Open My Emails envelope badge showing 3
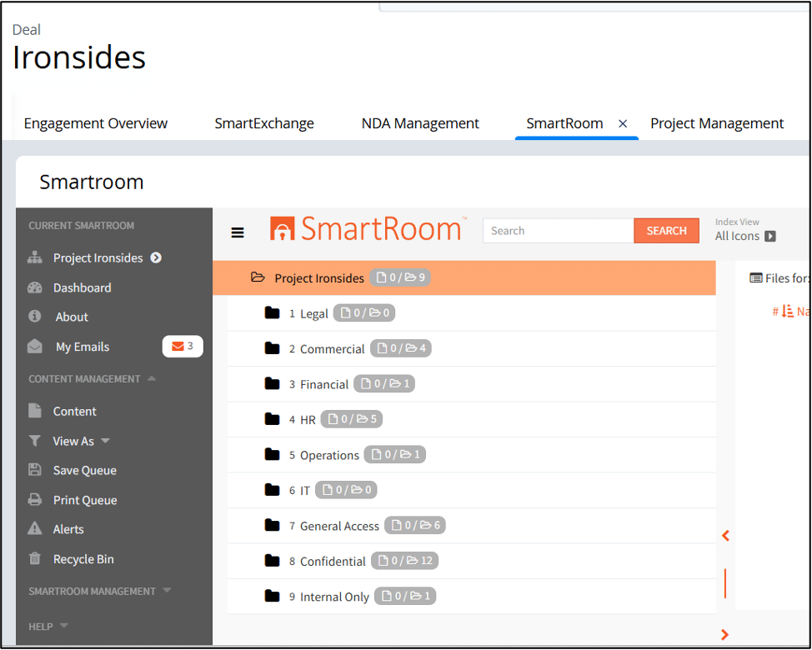 [183, 347]
